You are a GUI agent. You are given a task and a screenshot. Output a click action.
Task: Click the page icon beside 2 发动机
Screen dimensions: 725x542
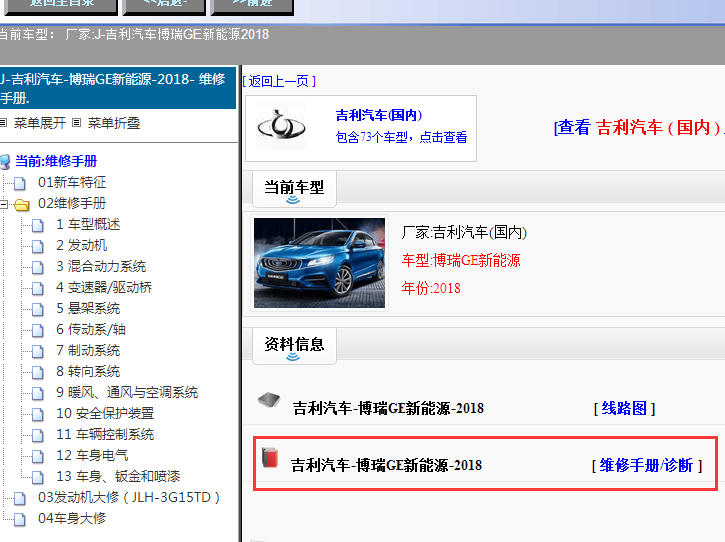[x=37, y=246]
